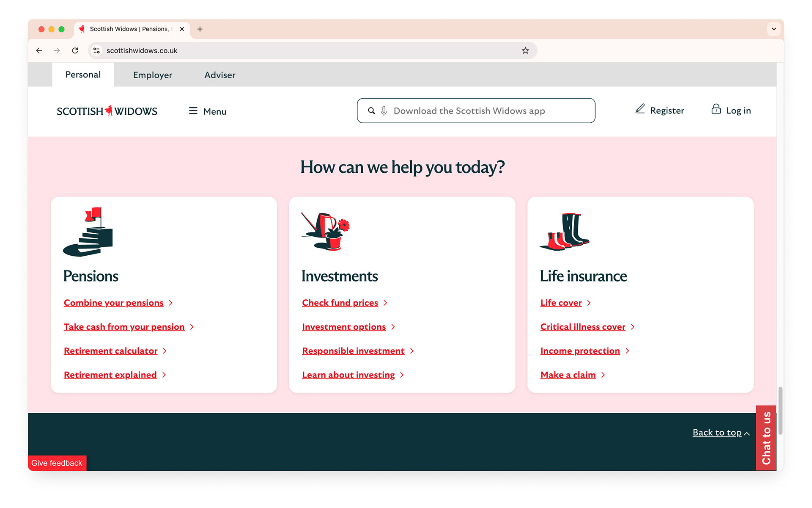Click the microphone voice search icon

click(x=384, y=111)
